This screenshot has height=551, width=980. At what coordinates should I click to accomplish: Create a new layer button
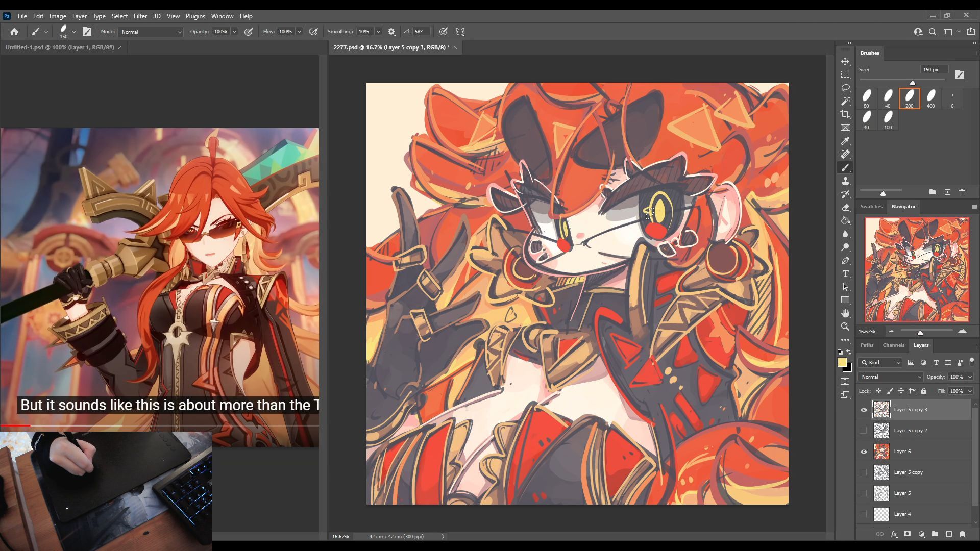949,534
